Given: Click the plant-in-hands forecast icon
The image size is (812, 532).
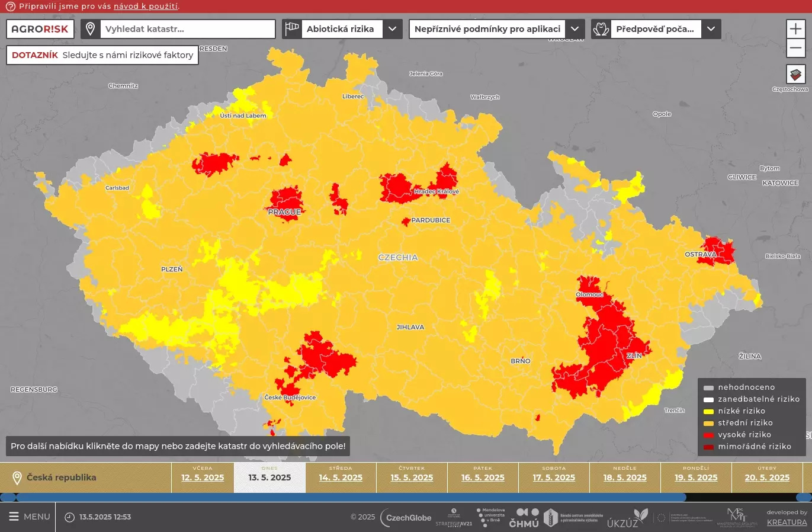Looking at the screenshot, I should pos(601,29).
